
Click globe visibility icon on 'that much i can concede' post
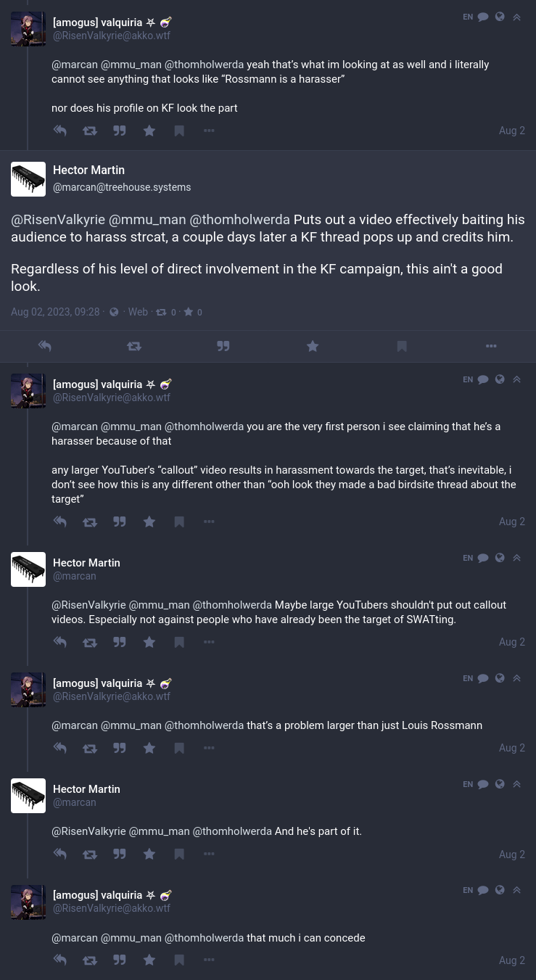tap(500, 890)
